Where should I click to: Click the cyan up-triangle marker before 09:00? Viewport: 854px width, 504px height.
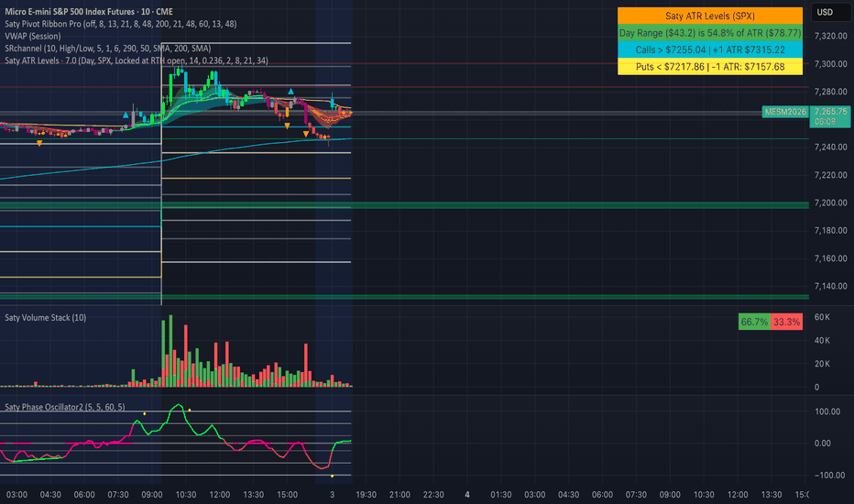[x=126, y=115]
